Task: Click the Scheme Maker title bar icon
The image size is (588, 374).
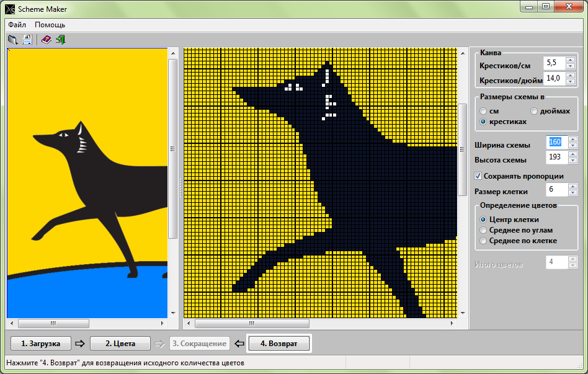Action: coord(10,9)
